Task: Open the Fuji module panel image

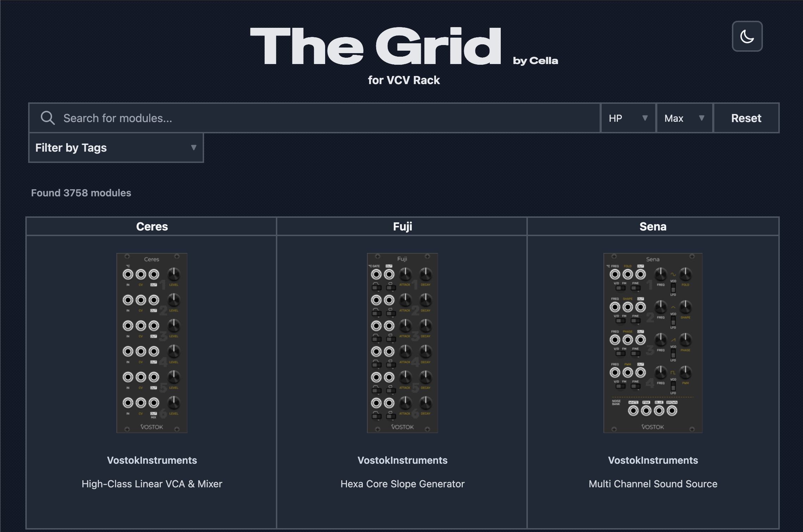Action: pyautogui.click(x=402, y=343)
